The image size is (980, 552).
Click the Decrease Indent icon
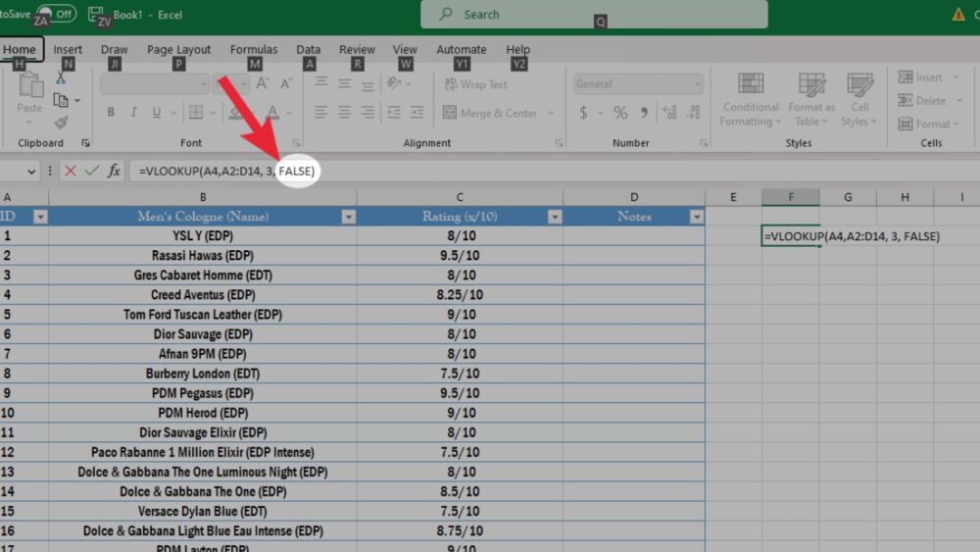[394, 113]
